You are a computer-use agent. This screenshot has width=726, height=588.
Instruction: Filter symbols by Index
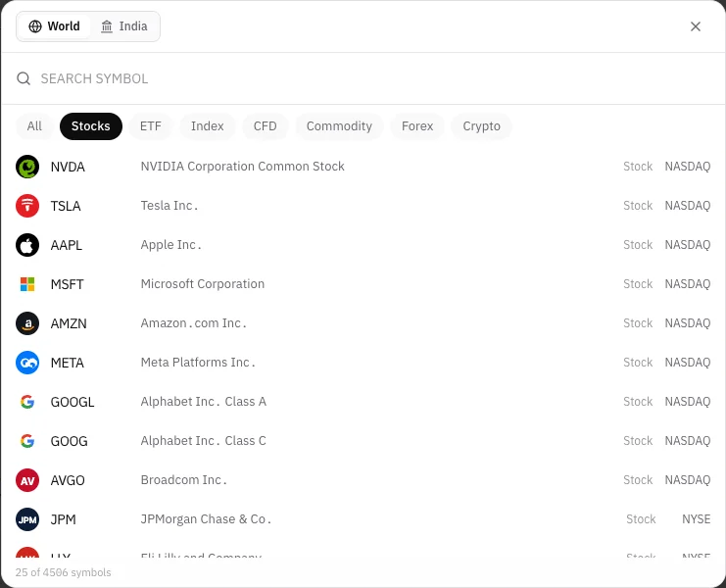pos(208,126)
